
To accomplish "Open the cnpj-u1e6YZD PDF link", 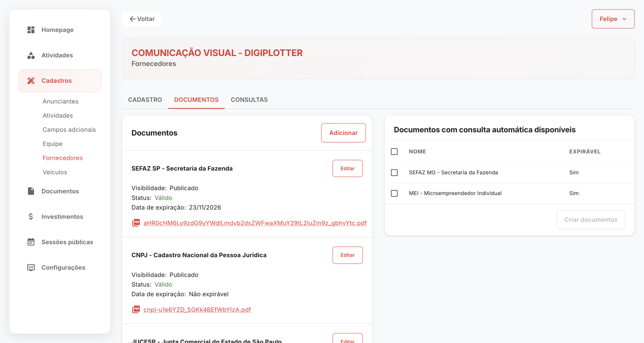I will tap(197, 310).
